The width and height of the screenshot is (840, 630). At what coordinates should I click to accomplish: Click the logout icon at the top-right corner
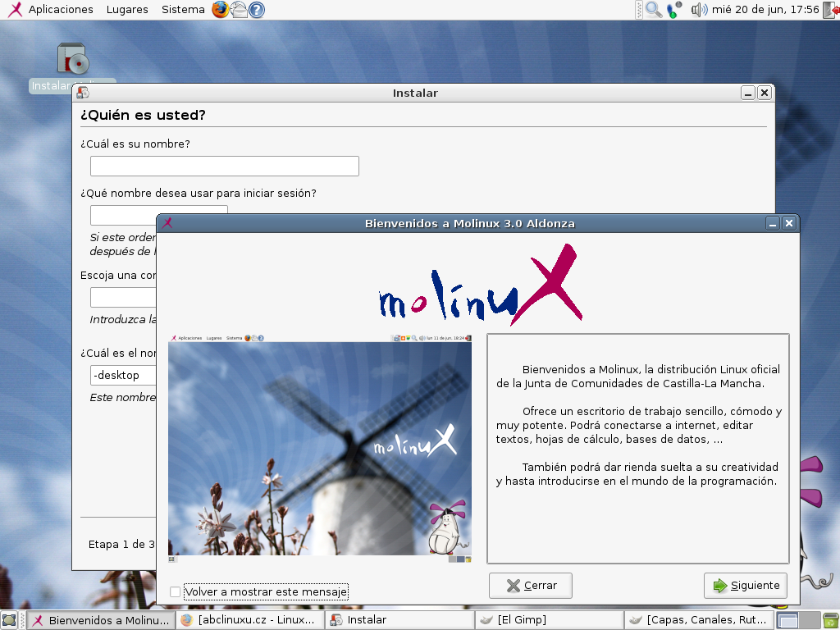pyautogui.click(x=831, y=10)
